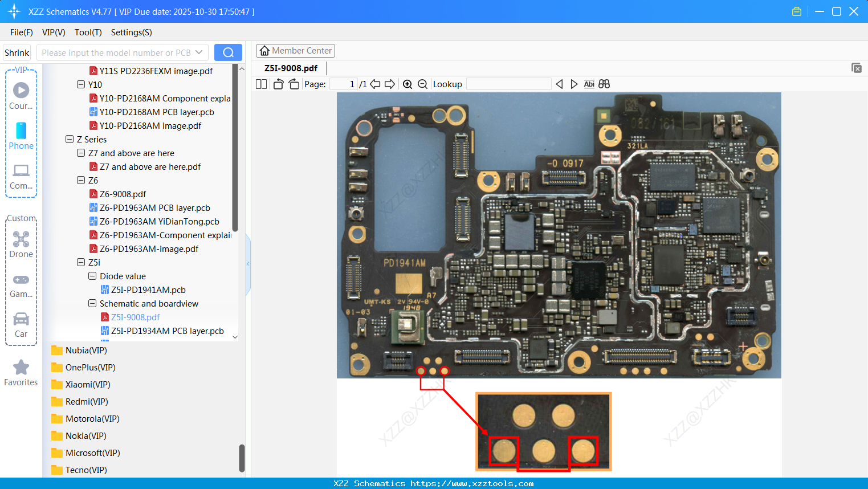Open the Xiaomi(VIP) folder
The image size is (868, 489).
(81, 384)
